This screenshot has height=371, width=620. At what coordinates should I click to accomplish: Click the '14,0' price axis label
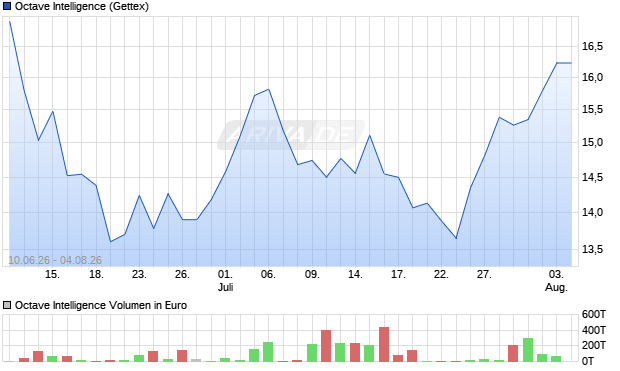(592, 212)
